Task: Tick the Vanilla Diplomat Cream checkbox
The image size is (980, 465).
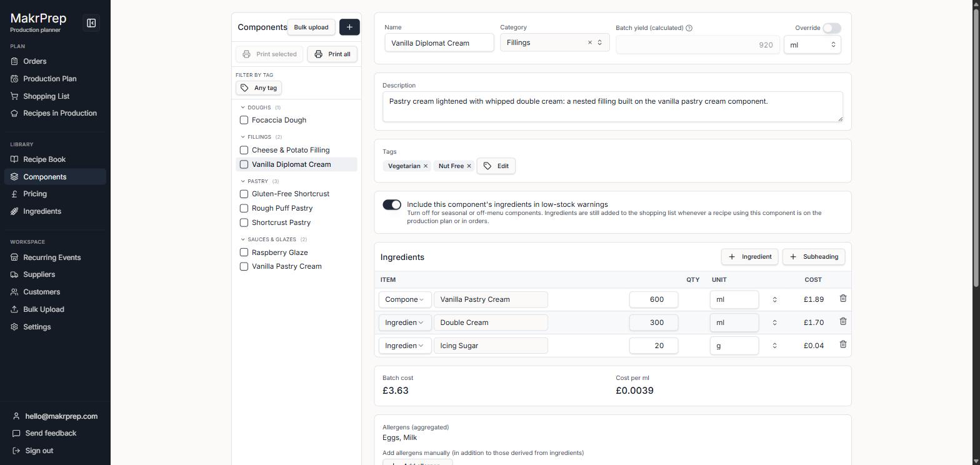Action: pos(244,164)
